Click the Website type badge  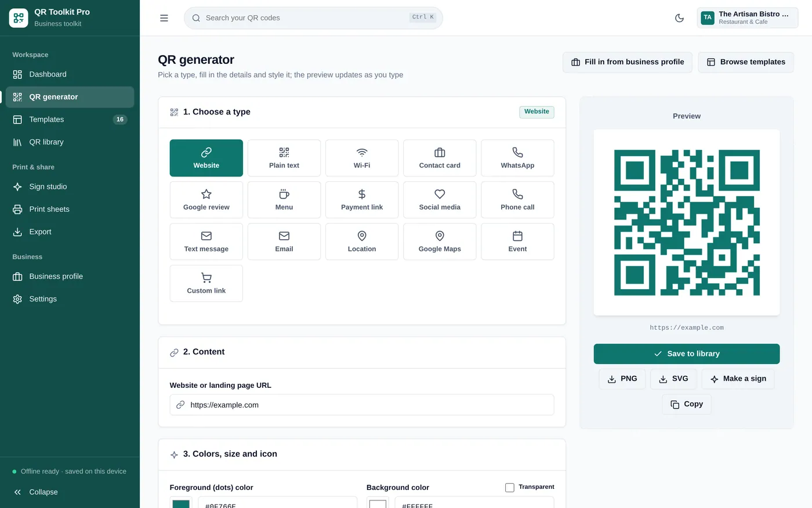pyautogui.click(x=536, y=112)
